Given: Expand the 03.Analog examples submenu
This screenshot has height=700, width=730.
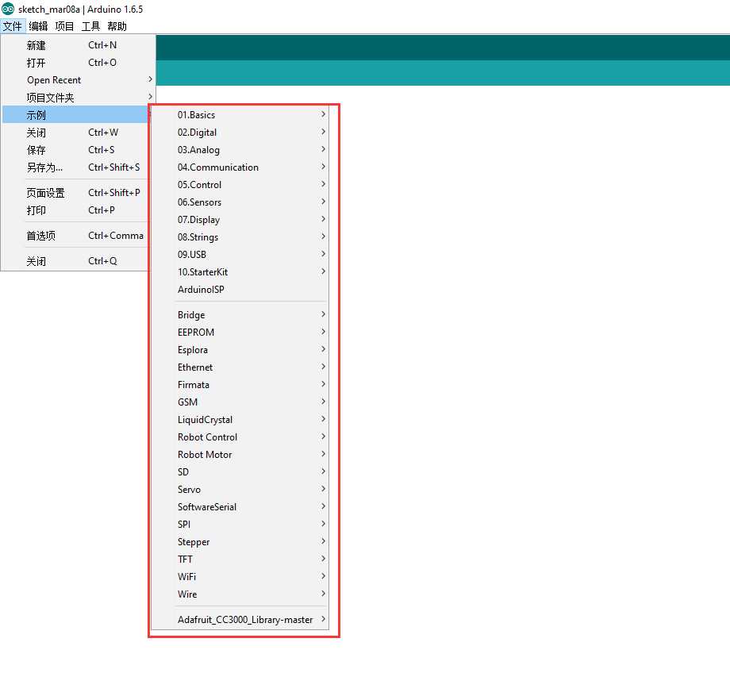Looking at the screenshot, I should click(240, 150).
